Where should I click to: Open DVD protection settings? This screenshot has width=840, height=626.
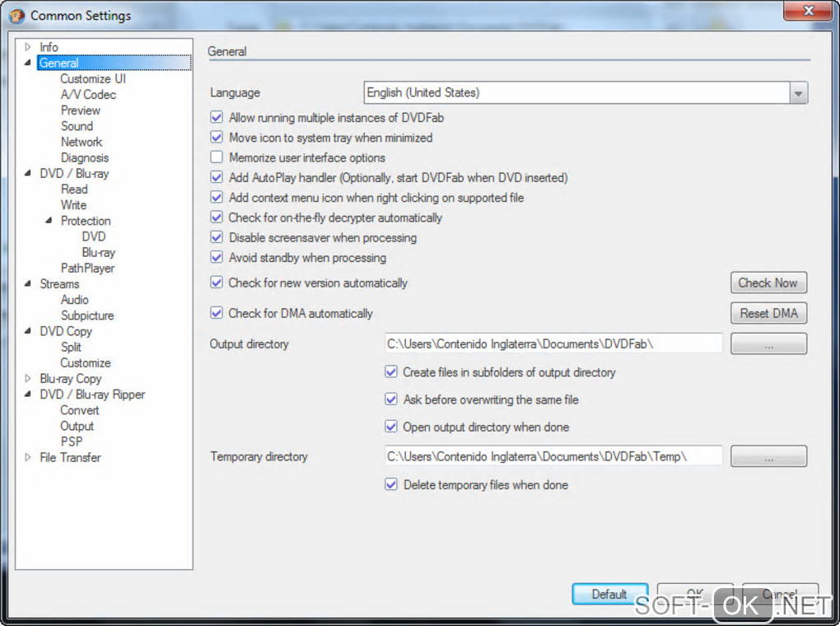tap(94, 236)
